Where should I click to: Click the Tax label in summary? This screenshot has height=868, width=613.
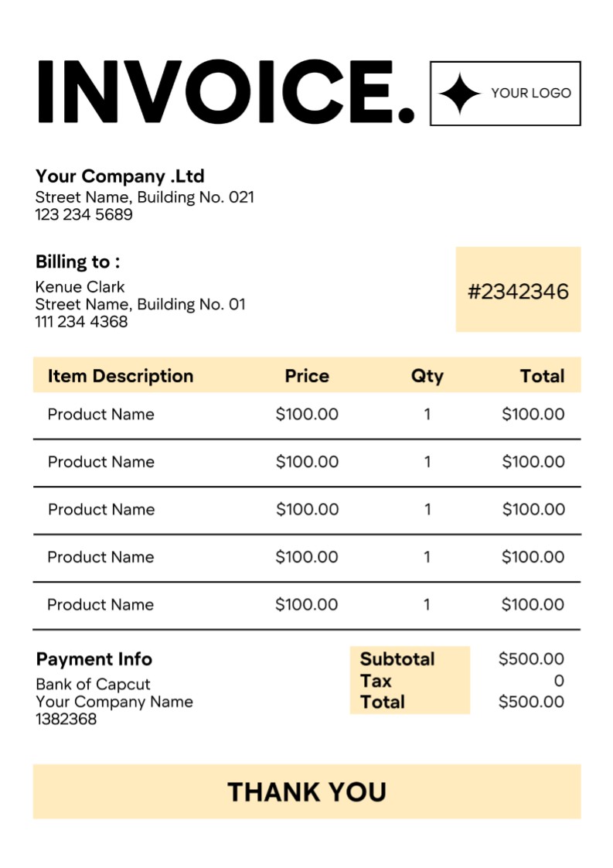pyautogui.click(x=376, y=681)
